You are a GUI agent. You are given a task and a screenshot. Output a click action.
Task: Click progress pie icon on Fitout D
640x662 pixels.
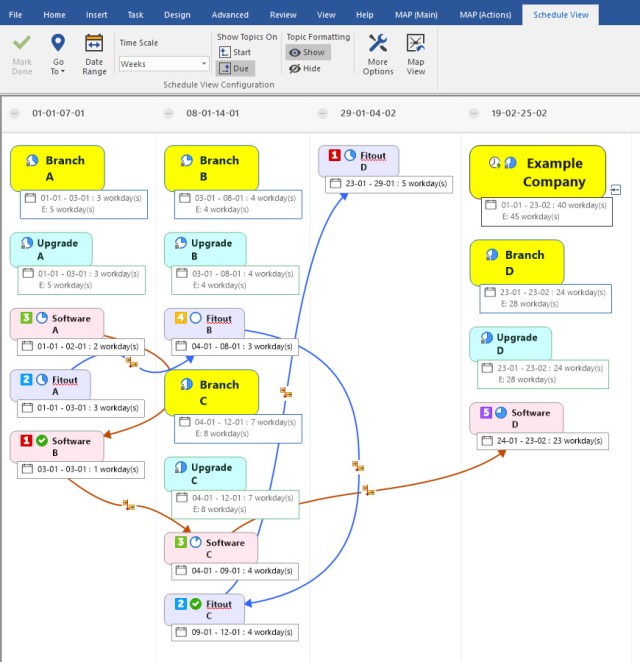[350, 155]
